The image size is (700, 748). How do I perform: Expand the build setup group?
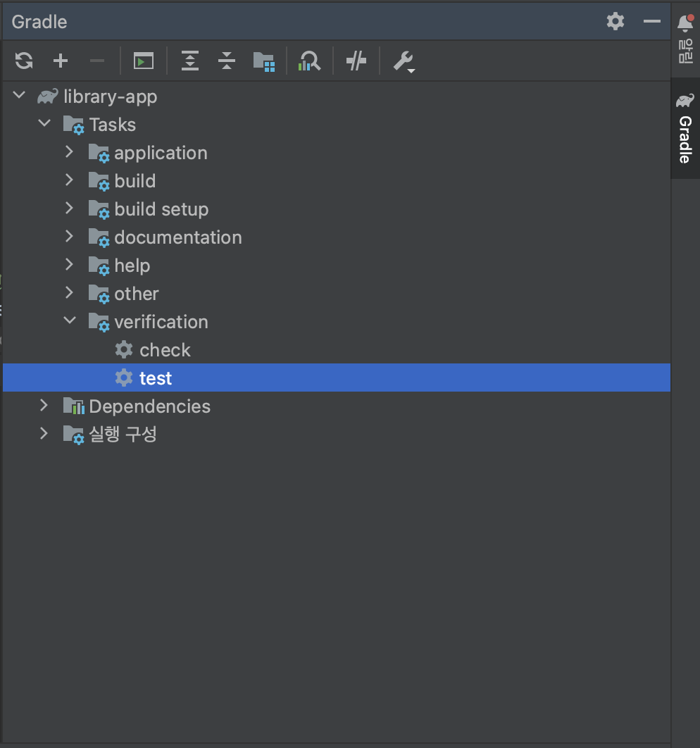69,208
